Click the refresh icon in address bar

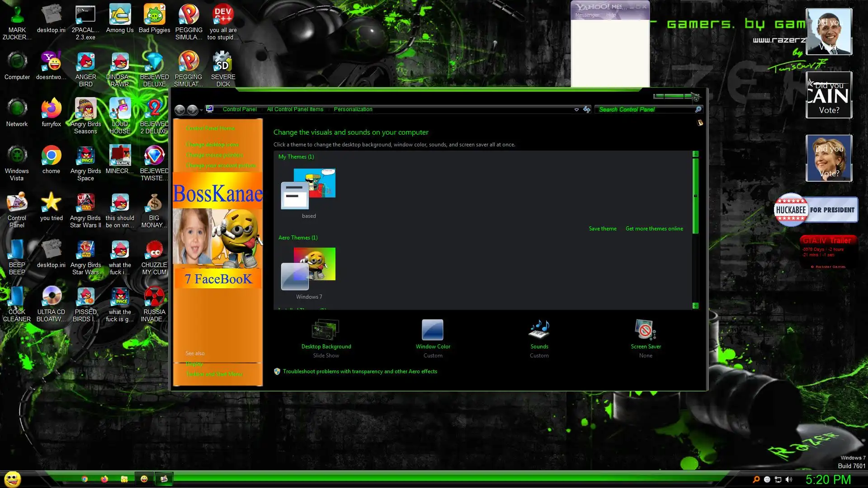[x=587, y=109]
